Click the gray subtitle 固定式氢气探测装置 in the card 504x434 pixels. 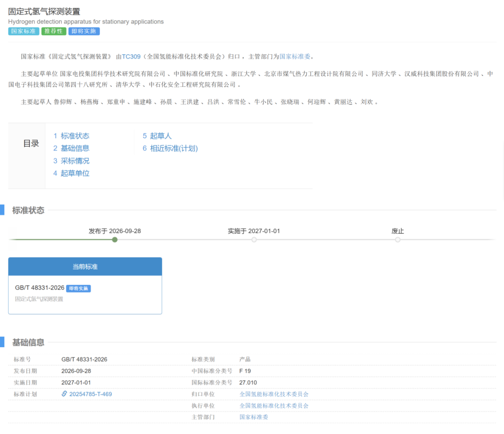click(39, 299)
